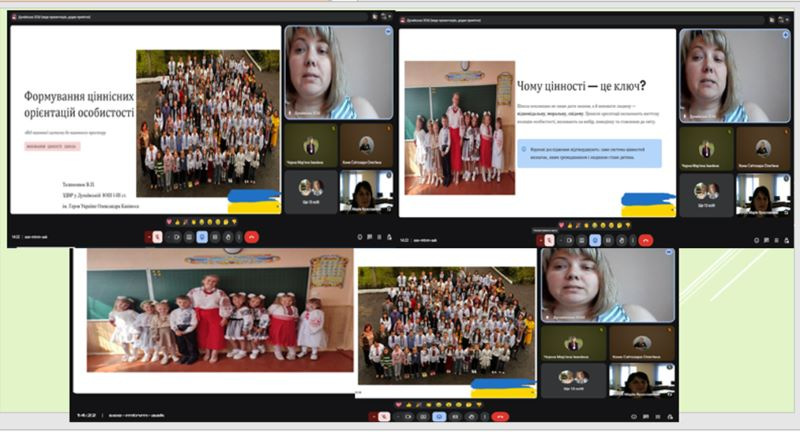The height and width of the screenshot is (432, 800).
Task: Send thumbs down reaction in top-right Meet window
Action: tap(628, 225)
